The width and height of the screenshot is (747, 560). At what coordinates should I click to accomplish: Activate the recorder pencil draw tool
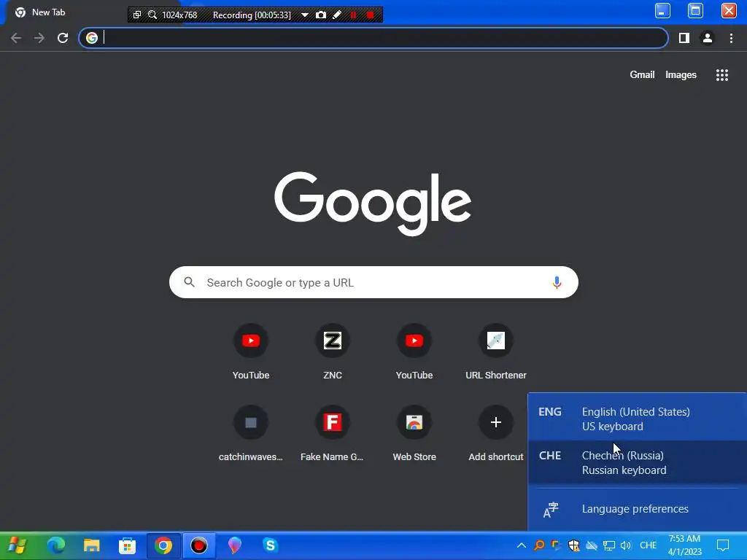pyautogui.click(x=337, y=15)
